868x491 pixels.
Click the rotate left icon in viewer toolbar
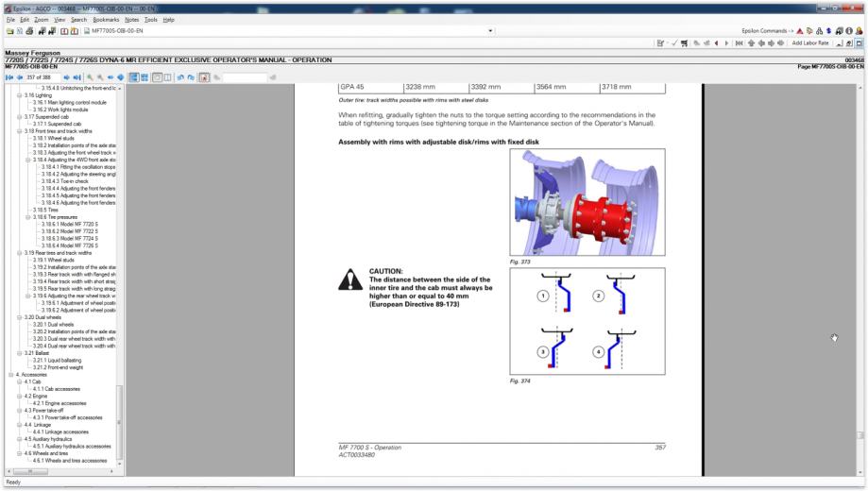click(x=180, y=77)
